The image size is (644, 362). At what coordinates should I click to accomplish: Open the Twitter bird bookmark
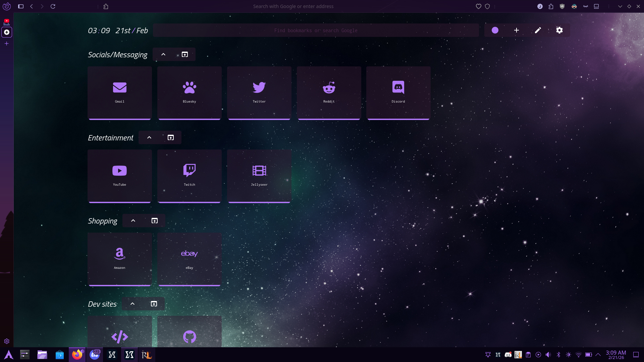pos(259,92)
